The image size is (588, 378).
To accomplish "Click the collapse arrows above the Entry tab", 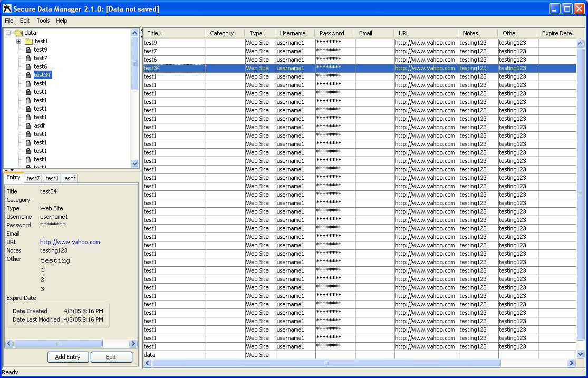I will 9,170.
